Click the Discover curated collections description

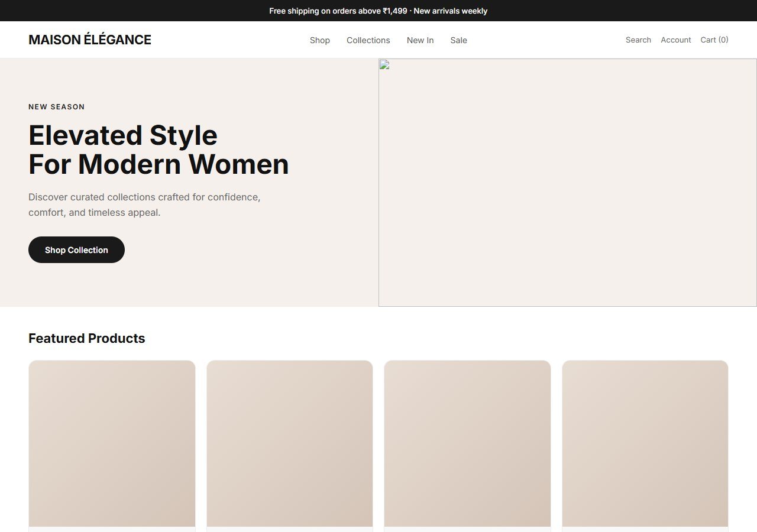point(145,205)
